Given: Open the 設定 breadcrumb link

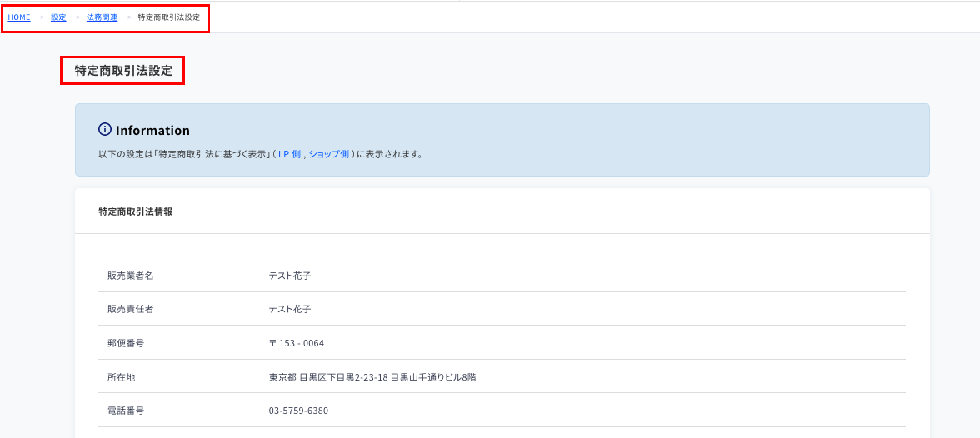Looking at the screenshot, I should click(58, 17).
